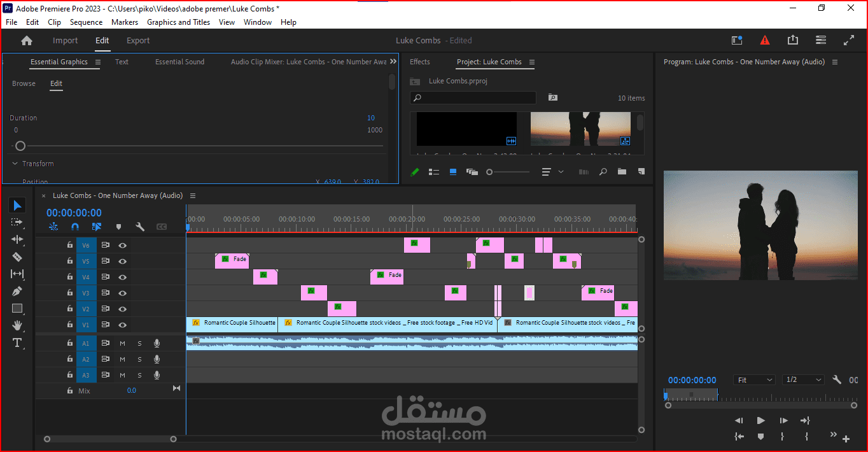Select the Slip tool
868x452 pixels.
[17, 274]
